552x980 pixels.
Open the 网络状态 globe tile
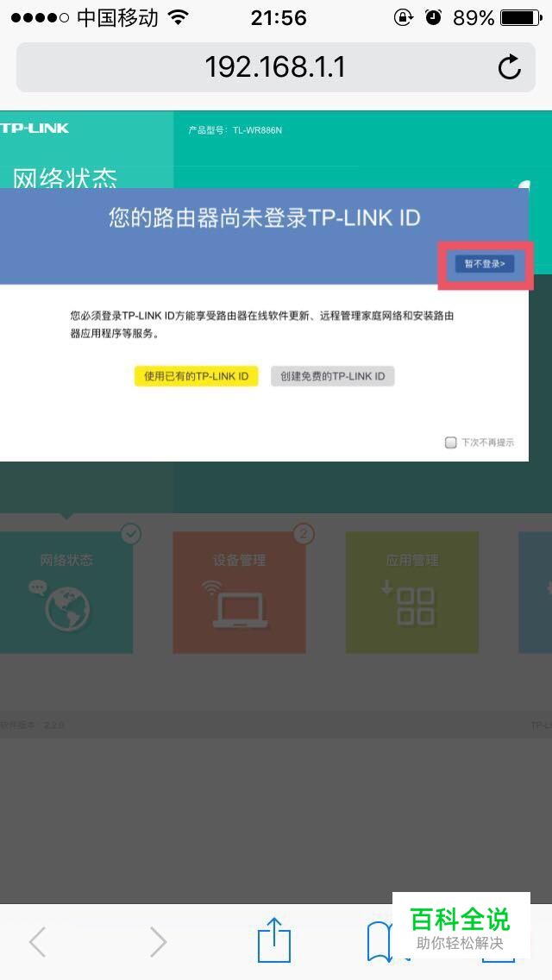66,593
